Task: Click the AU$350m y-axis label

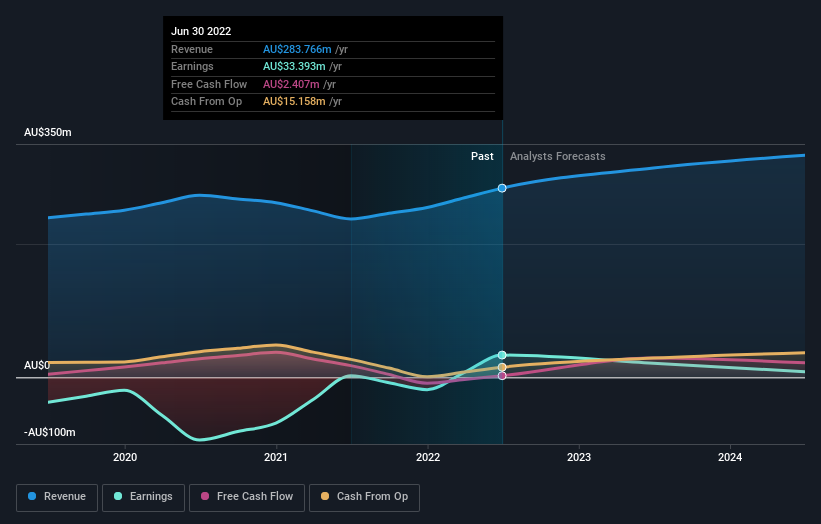Action: click(48, 132)
